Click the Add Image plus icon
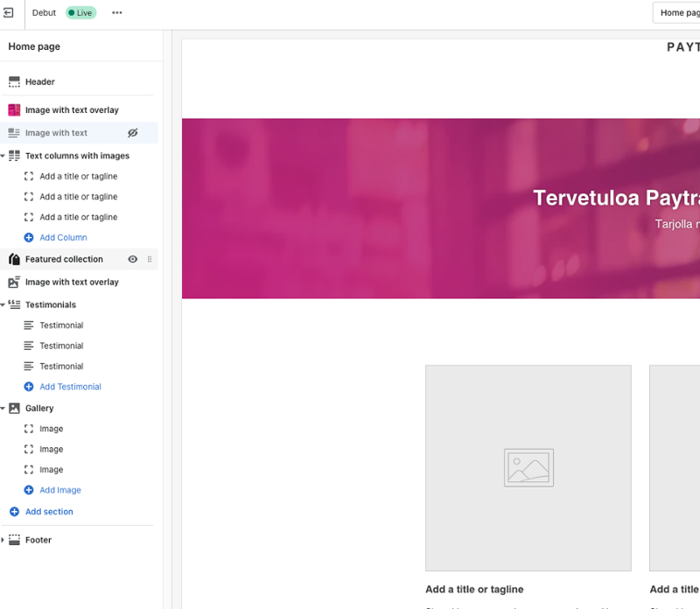The height and width of the screenshot is (609, 700). click(29, 490)
